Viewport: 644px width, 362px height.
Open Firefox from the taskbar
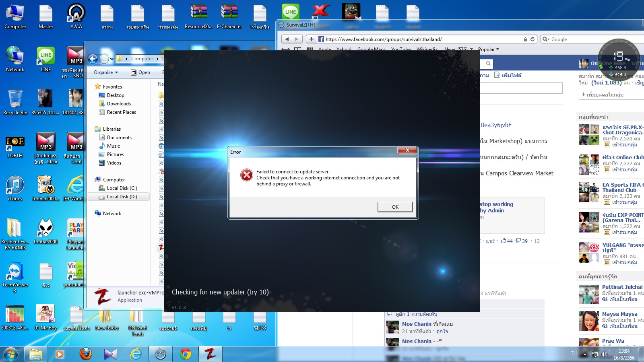coord(86,354)
